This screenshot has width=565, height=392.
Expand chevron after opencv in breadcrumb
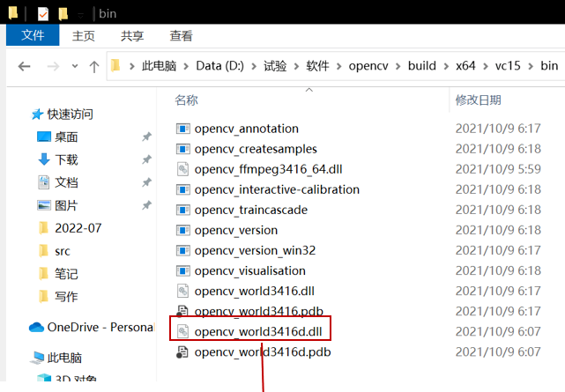398,67
